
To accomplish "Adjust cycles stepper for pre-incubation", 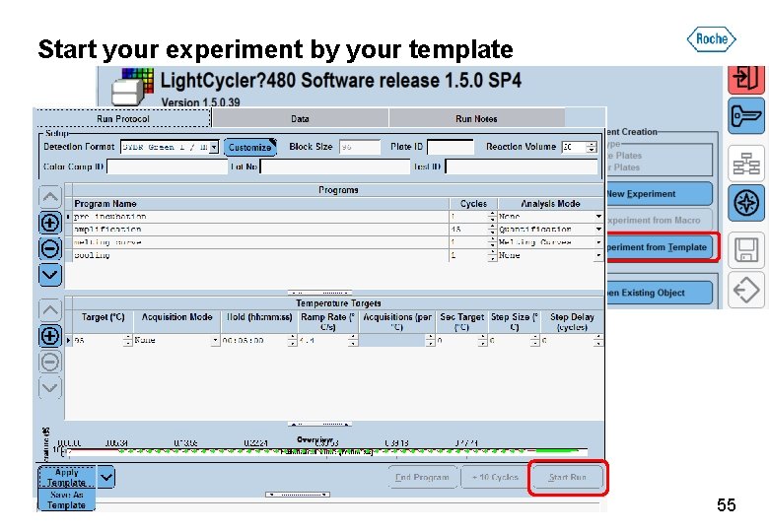I will [492, 217].
